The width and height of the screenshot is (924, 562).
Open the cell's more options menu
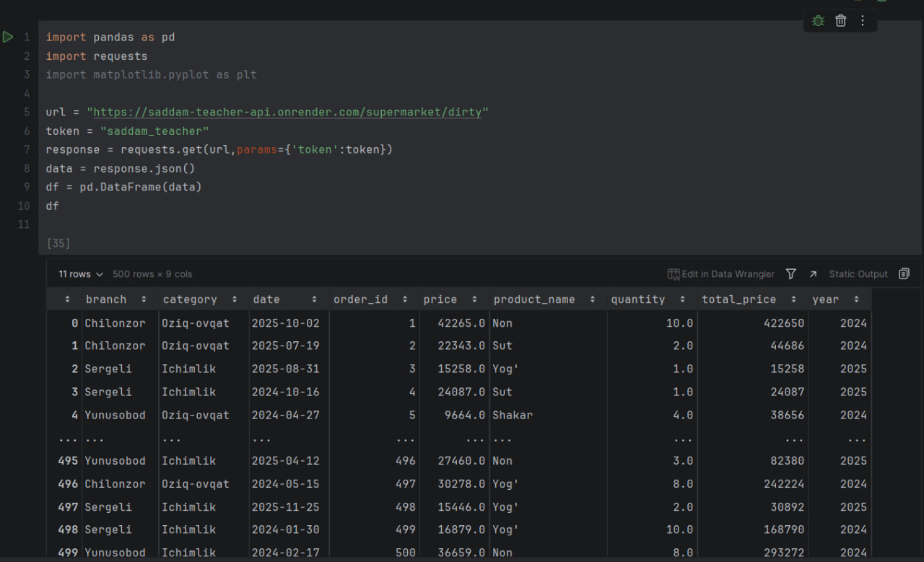coord(862,21)
